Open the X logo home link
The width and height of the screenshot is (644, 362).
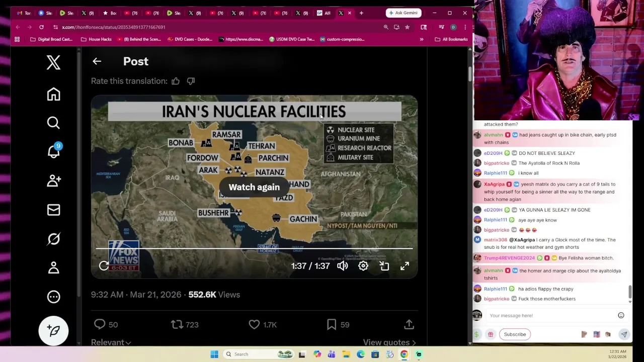point(53,62)
